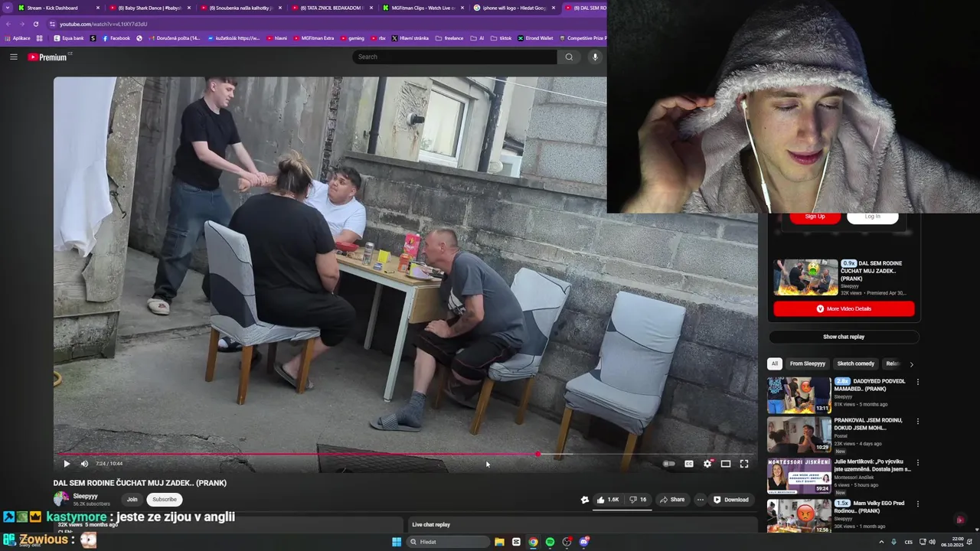Screen dimensions: 980x551
Task: Open Discord from the taskbar
Action: [583, 542]
